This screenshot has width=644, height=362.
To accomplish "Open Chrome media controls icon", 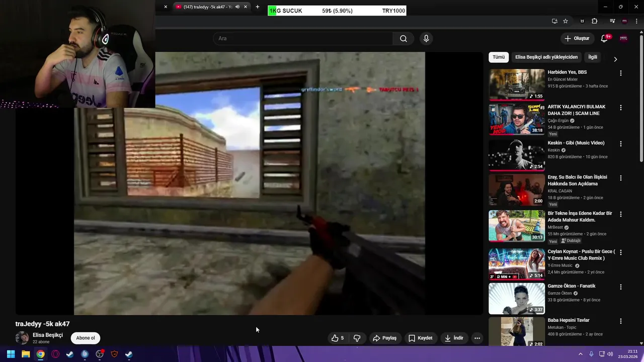I will click(612, 21).
